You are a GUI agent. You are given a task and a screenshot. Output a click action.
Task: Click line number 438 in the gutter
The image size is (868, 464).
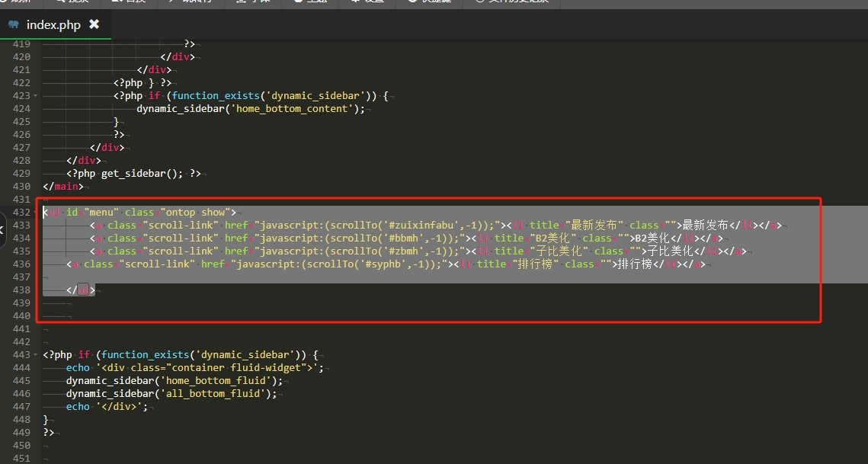tap(21, 290)
